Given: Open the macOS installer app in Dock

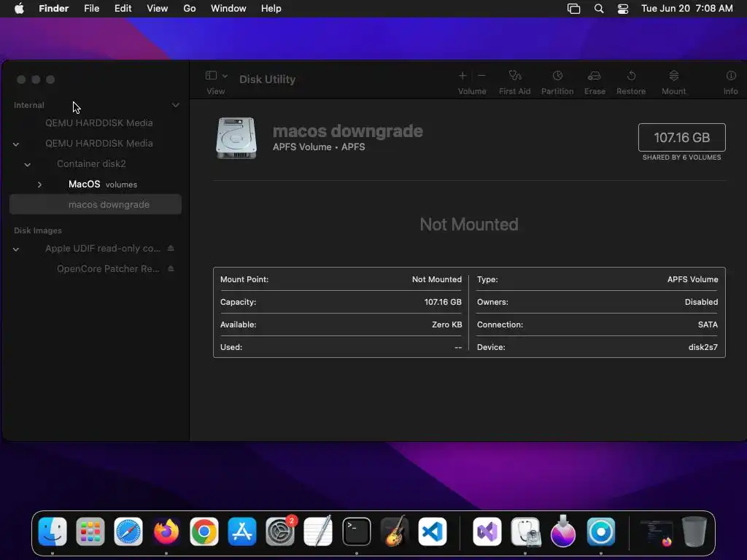Looking at the screenshot, I should [563, 532].
